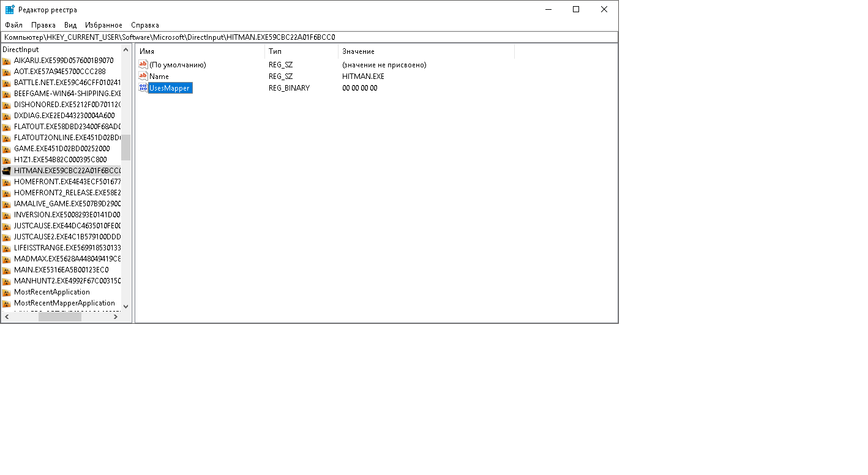
Task: Click the folder icon beside HOMEFRONT.EXE4E43 key
Action: (7, 182)
